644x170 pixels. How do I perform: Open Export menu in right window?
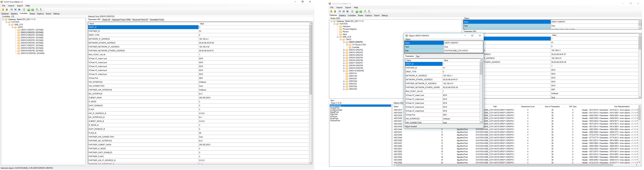click(348, 8)
